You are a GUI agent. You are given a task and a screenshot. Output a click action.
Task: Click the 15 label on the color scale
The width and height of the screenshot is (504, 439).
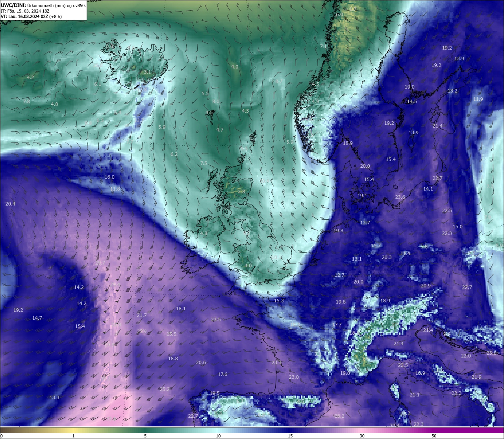pos(290,436)
